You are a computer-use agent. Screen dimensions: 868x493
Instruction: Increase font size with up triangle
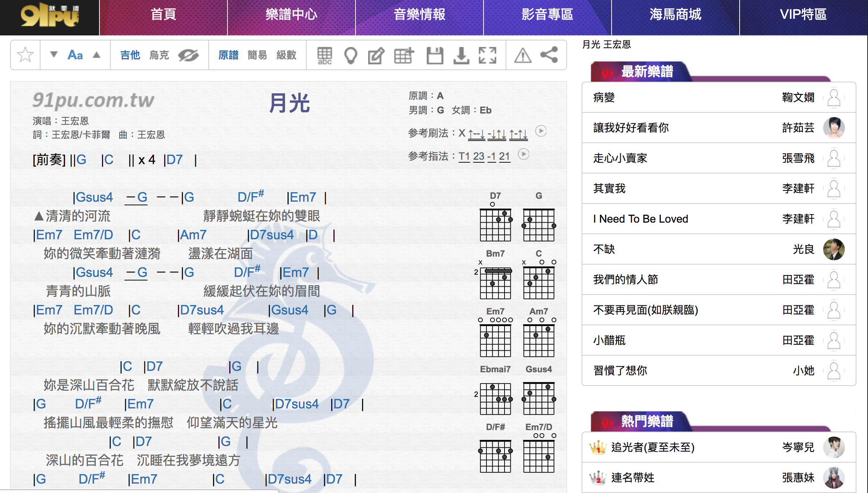coord(97,55)
